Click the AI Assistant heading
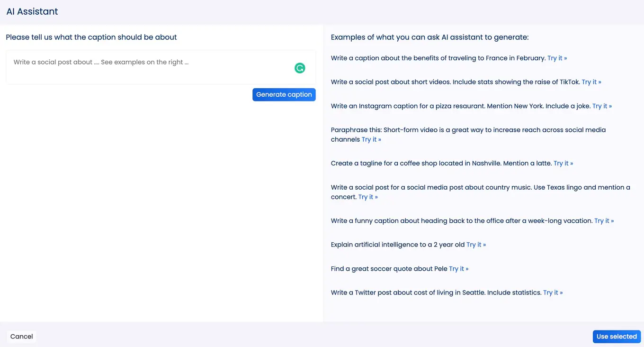The height and width of the screenshot is (347, 644). [32, 11]
